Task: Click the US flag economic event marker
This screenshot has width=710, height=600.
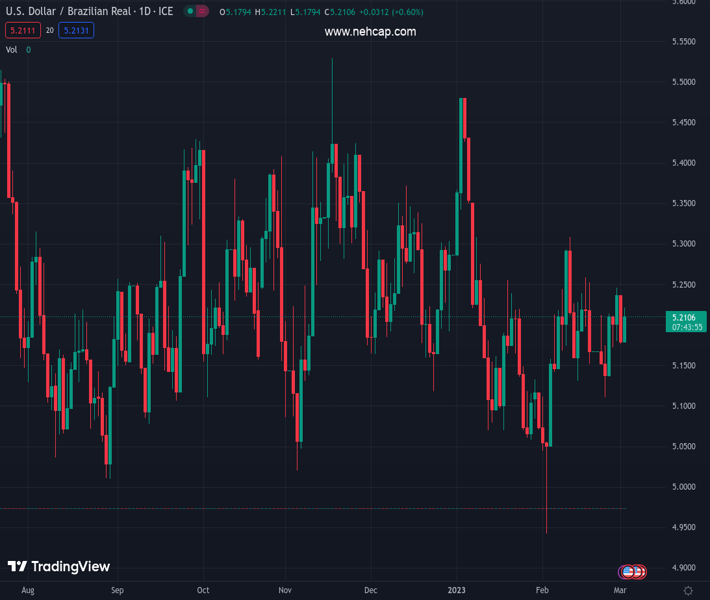Action: pyautogui.click(x=629, y=572)
